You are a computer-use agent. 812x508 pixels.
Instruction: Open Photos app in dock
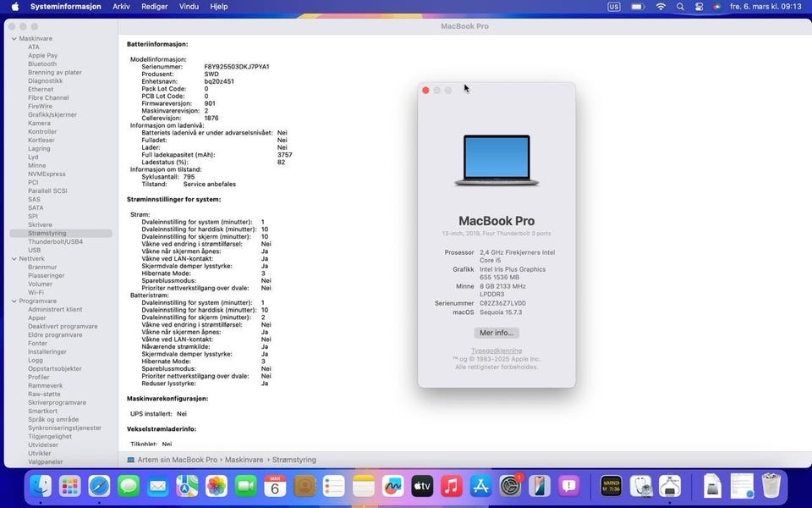(x=217, y=486)
